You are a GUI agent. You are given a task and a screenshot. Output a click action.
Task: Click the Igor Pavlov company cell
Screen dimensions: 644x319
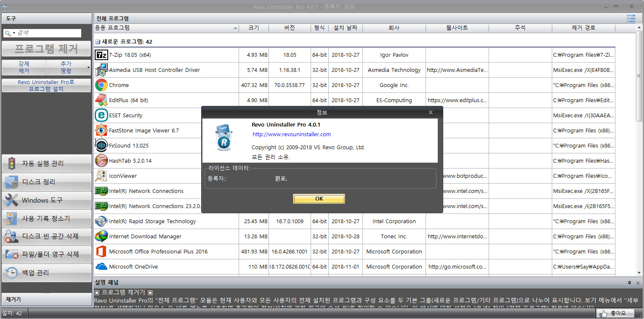[394, 55]
